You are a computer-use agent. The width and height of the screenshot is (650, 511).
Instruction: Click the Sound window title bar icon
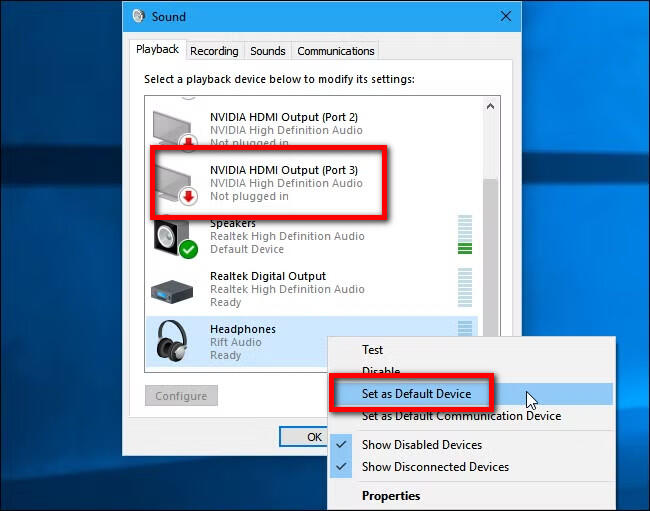pos(139,17)
